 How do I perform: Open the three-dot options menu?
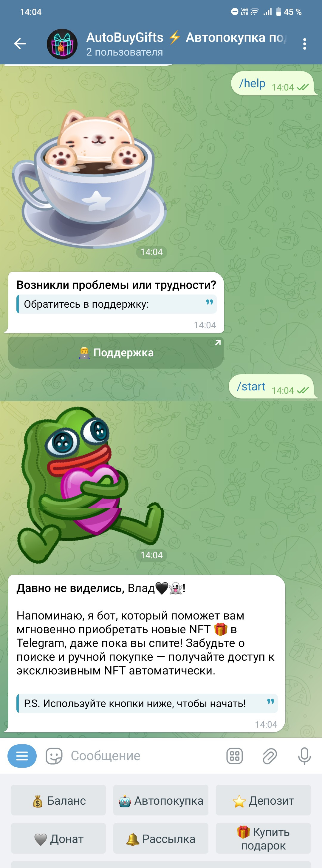(x=304, y=44)
